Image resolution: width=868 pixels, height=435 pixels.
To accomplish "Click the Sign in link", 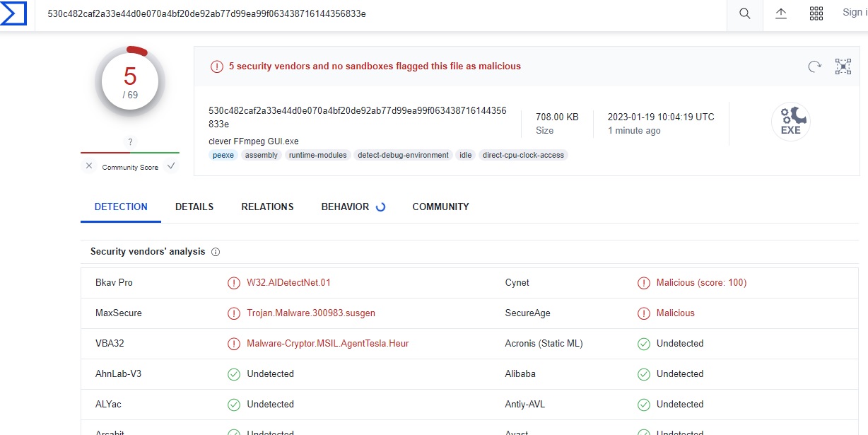I will click(x=855, y=13).
